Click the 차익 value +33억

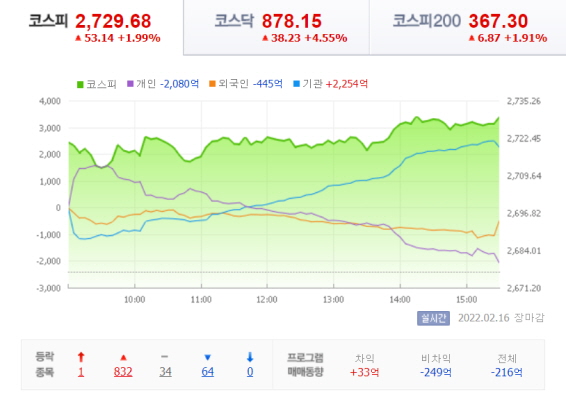click(365, 372)
